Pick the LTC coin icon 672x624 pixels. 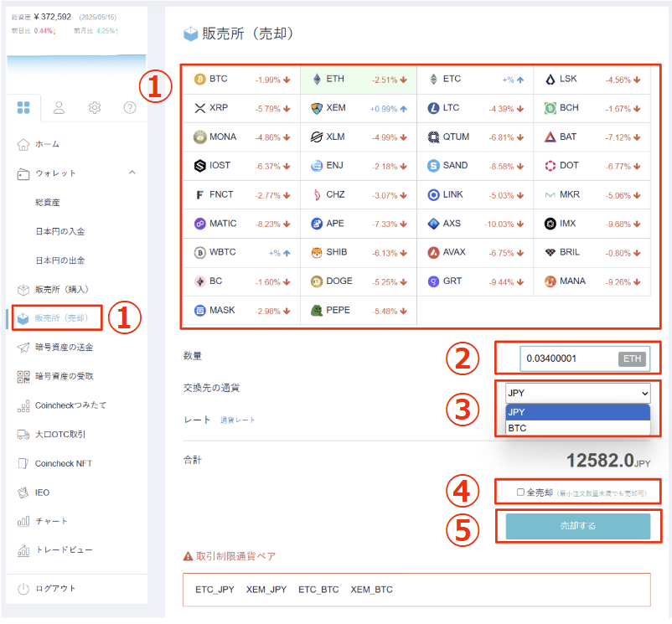coord(433,108)
